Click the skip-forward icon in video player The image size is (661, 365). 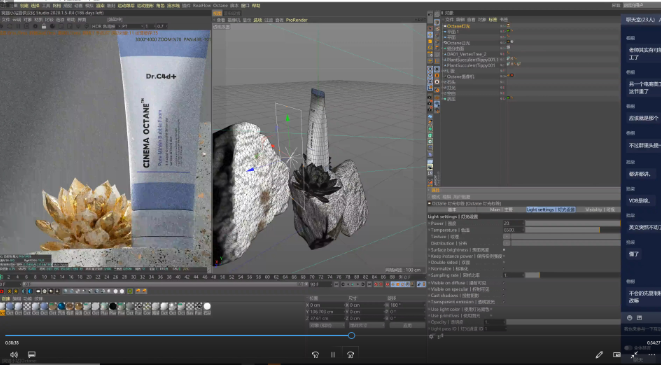350,354
